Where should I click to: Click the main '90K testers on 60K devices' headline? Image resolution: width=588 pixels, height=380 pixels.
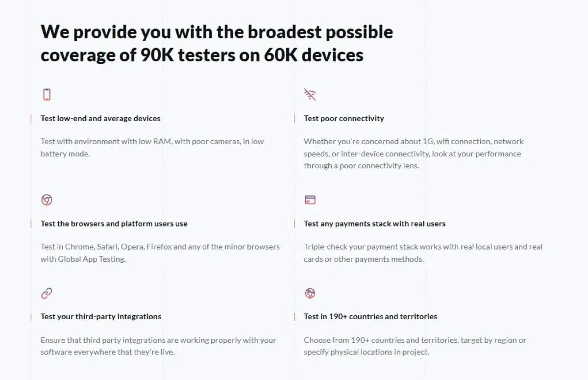217,43
